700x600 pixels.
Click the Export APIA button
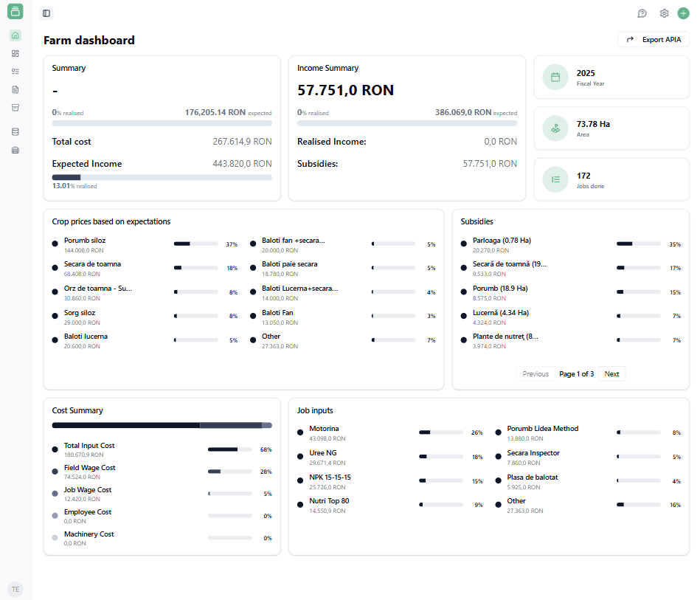pyautogui.click(x=653, y=40)
